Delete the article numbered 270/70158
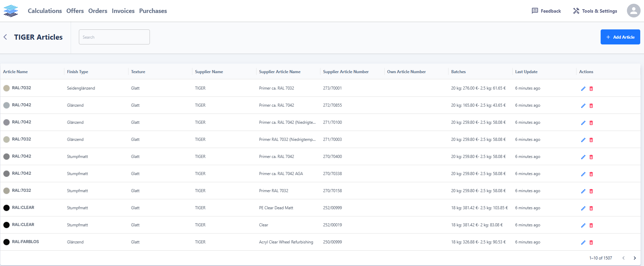 pos(591,191)
